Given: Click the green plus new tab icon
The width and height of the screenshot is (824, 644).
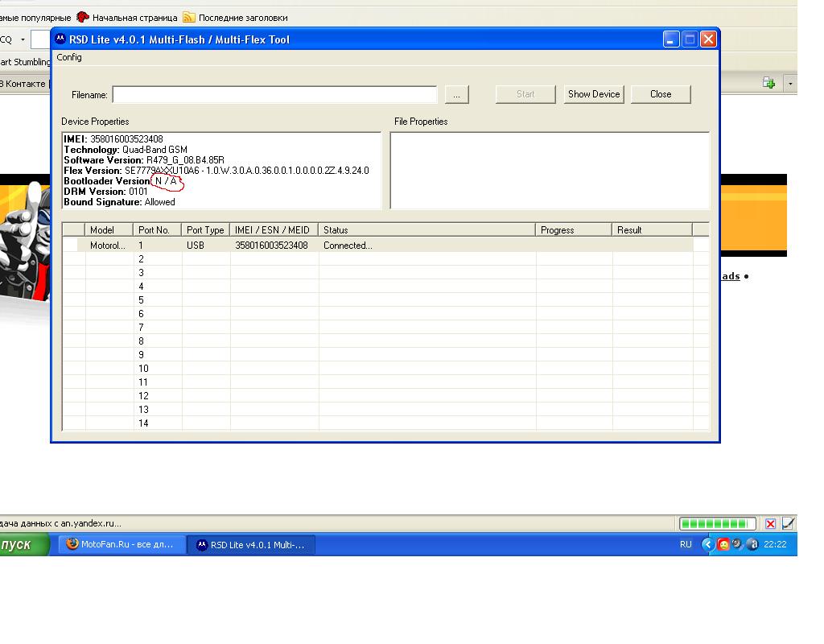Looking at the screenshot, I should pyautogui.click(x=768, y=83).
